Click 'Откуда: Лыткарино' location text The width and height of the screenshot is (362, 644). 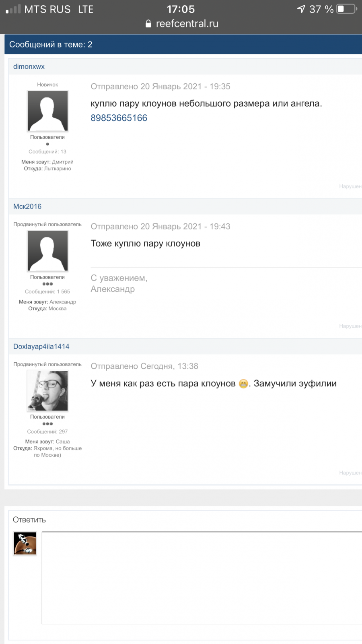(47, 169)
